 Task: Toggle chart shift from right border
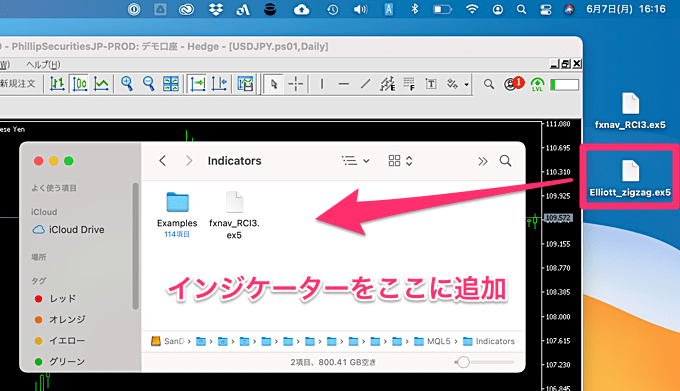click(219, 84)
